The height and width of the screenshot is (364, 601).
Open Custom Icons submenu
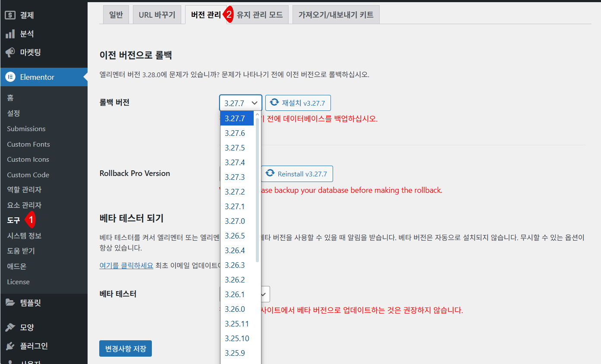pyautogui.click(x=28, y=159)
